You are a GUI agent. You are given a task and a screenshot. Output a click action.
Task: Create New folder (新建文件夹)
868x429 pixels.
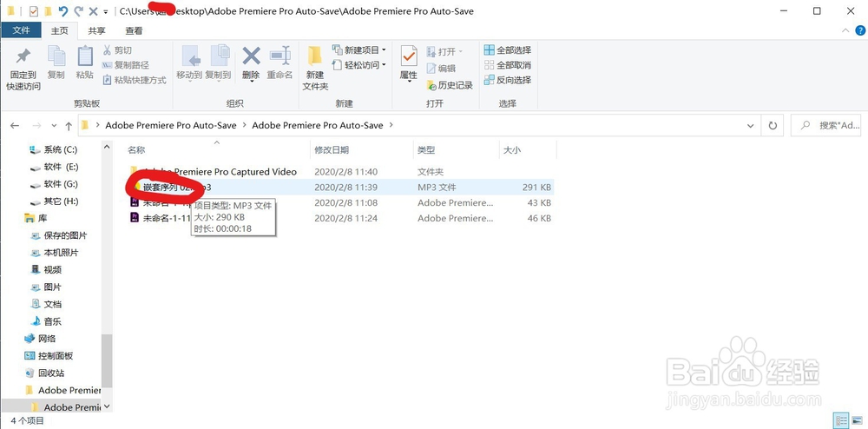(x=315, y=69)
